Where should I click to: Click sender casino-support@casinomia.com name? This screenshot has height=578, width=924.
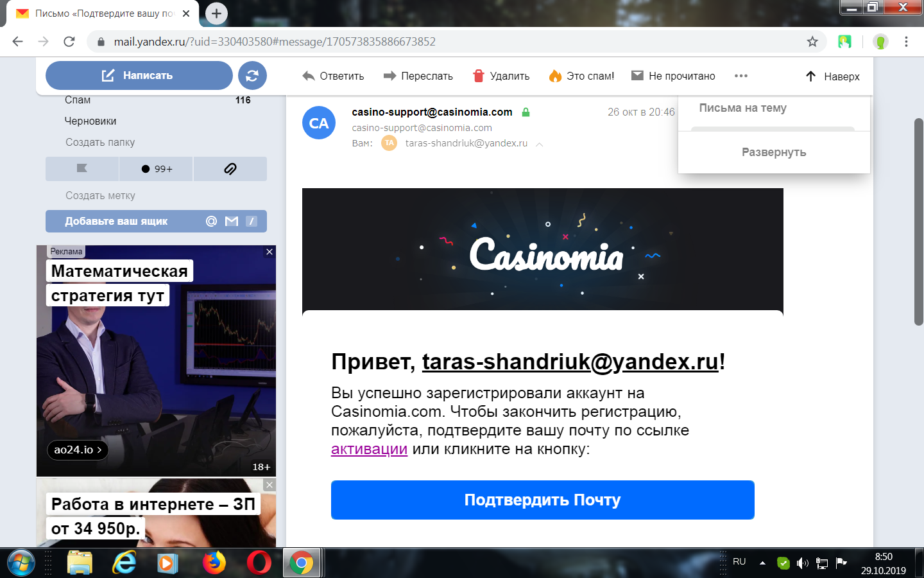tap(432, 112)
